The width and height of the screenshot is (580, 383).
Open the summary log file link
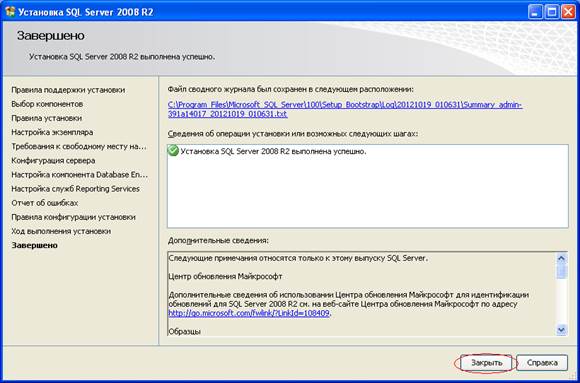[x=345, y=110]
